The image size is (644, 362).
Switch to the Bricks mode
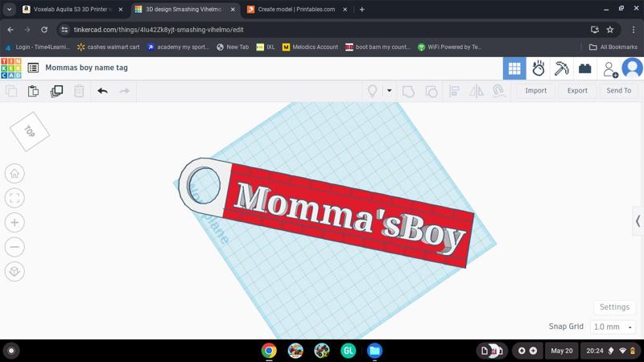(x=585, y=68)
